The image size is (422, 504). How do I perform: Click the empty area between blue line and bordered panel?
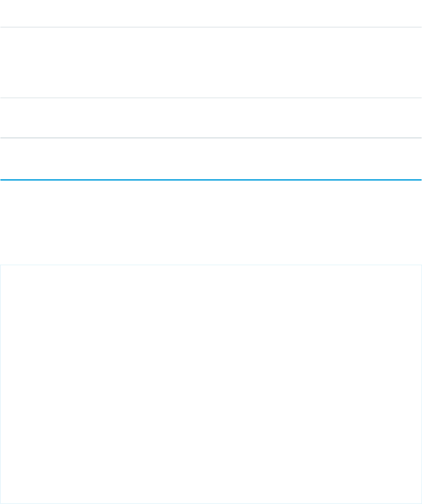[211, 223]
